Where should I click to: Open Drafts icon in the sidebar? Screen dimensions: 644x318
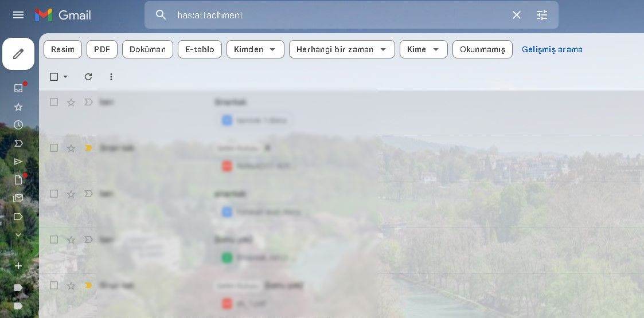pyautogui.click(x=18, y=180)
